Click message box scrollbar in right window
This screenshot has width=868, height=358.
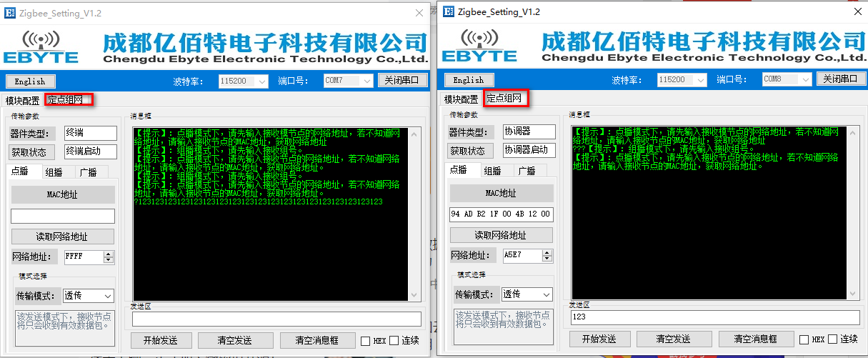851,213
